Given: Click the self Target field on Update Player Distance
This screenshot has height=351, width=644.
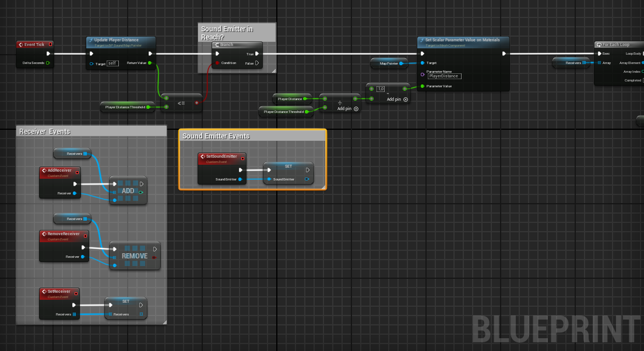Looking at the screenshot, I should click(113, 63).
